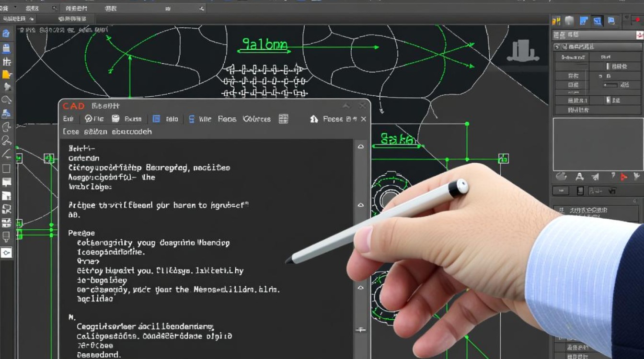The image size is (644, 359).
Task: Select the rectangle tool in left toolbar
Action: click(6, 168)
